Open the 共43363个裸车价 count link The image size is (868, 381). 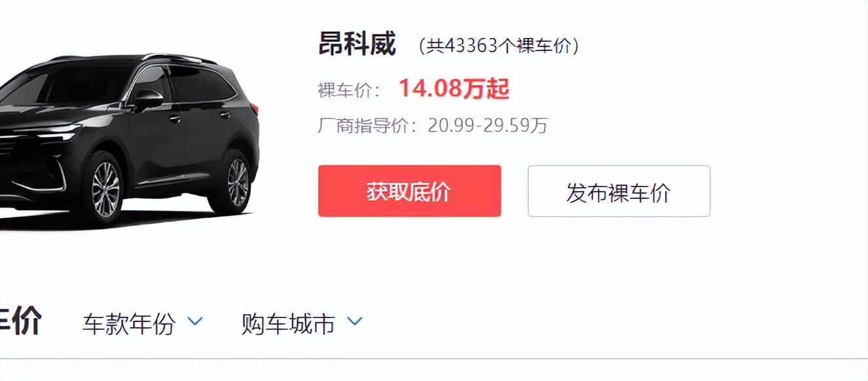pyautogui.click(x=499, y=46)
